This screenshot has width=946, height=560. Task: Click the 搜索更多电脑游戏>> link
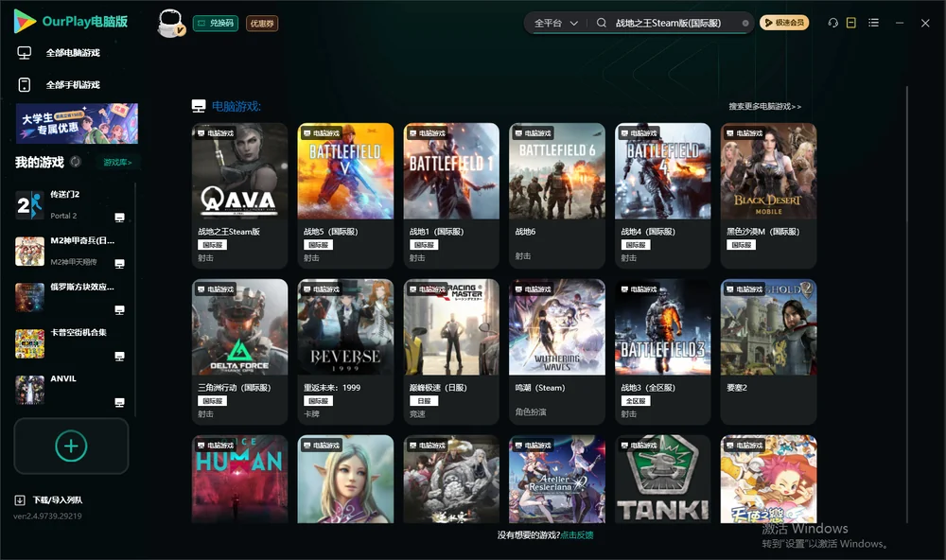[764, 106]
